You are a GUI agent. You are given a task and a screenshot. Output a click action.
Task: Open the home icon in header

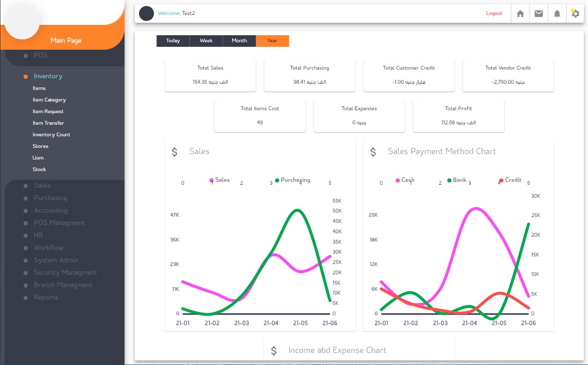(x=520, y=14)
